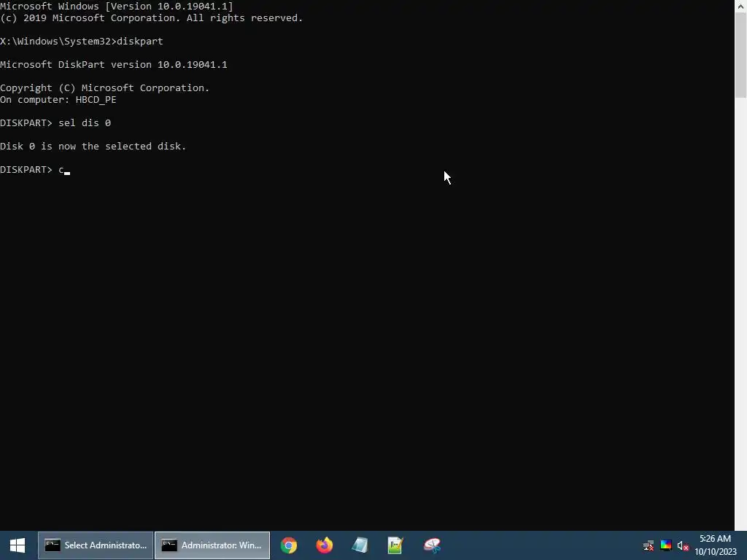Open the blue notepad-style taskbar icon
The width and height of the screenshot is (747, 560).
360,545
